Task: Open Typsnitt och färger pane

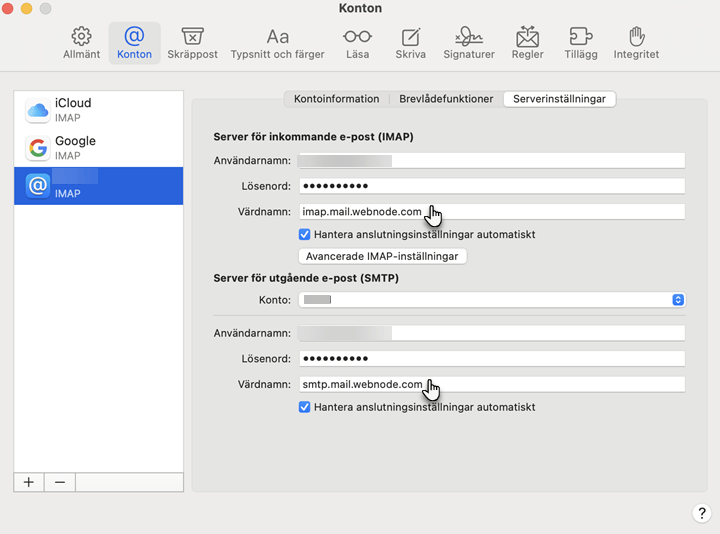Action: point(277,43)
